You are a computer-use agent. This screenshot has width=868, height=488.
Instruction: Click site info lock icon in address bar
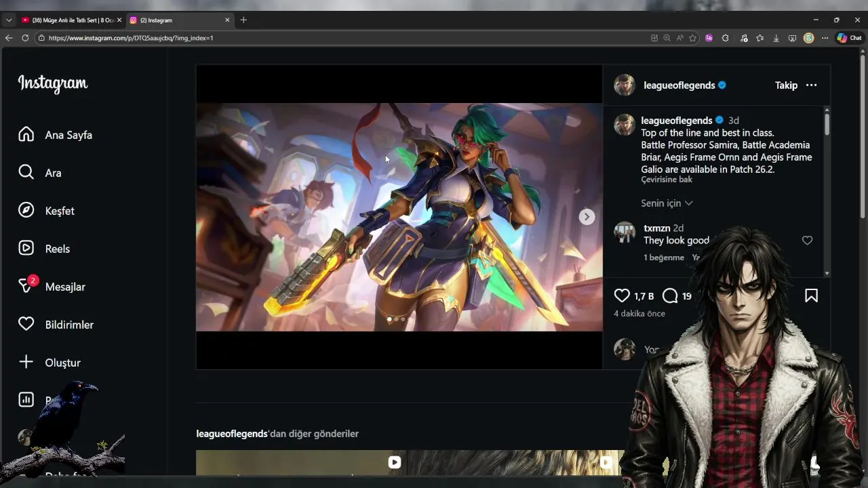pyautogui.click(x=42, y=38)
